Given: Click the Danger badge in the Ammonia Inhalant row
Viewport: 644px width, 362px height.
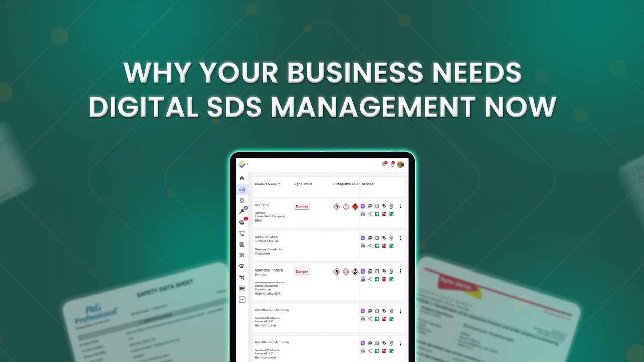Looking at the screenshot, I should [x=302, y=271].
